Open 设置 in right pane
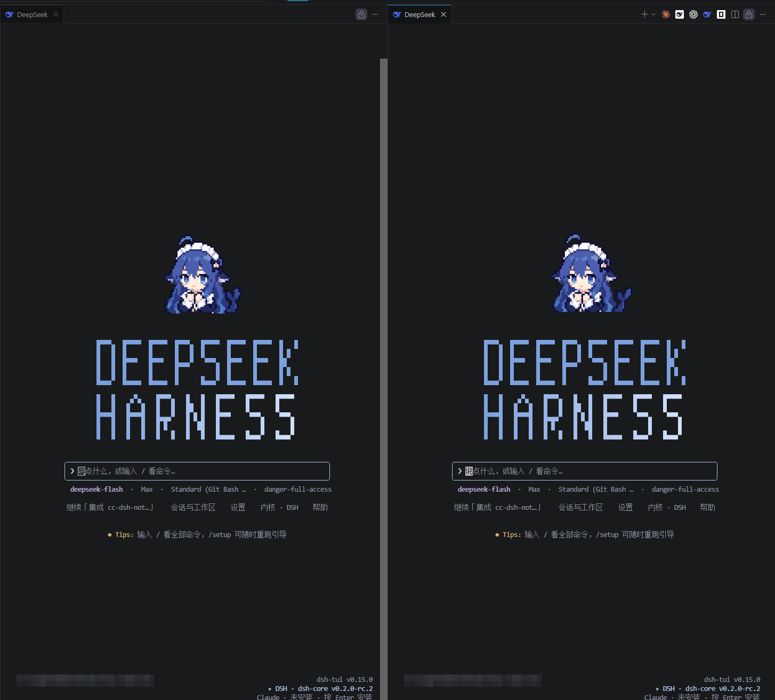Image resolution: width=775 pixels, height=700 pixels. (625, 507)
